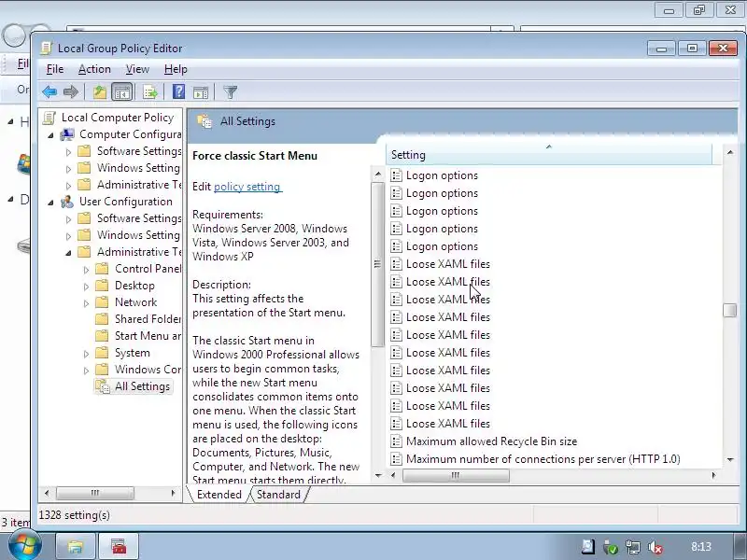Click the green shield security tray icon
747x560 pixels.
point(611,547)
